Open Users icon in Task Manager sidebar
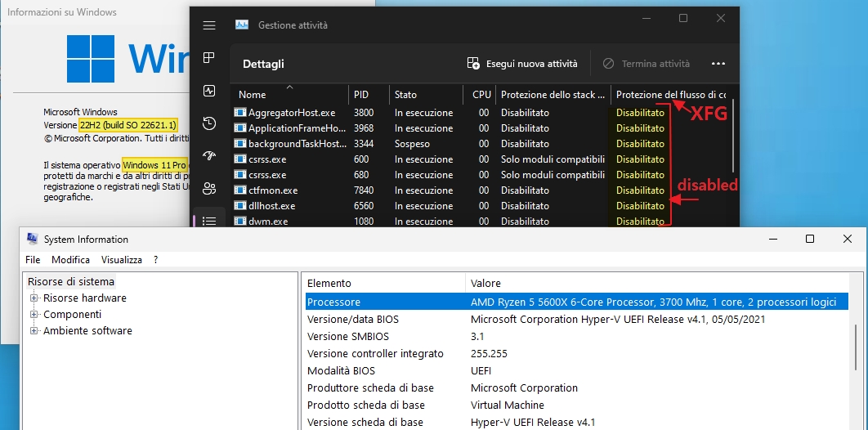 click(208, 188)
